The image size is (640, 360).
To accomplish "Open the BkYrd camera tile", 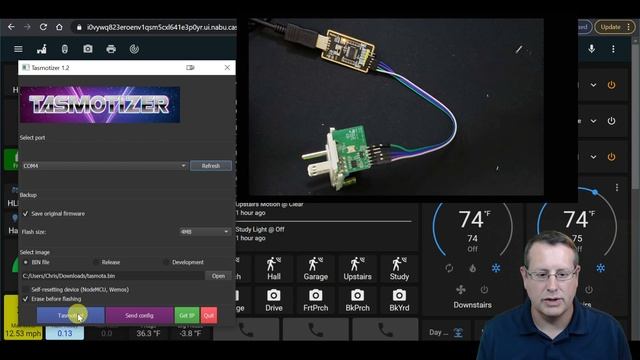I will (399, 300).
